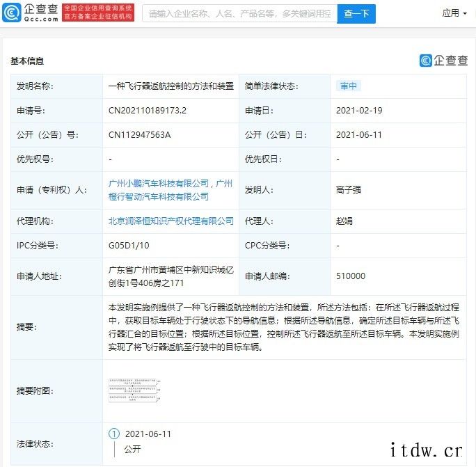This screenshot has width=476, height=467.
Task: Open 广州小鹏汽车科技有限公司 applicant link
Action: click(159, 184)
